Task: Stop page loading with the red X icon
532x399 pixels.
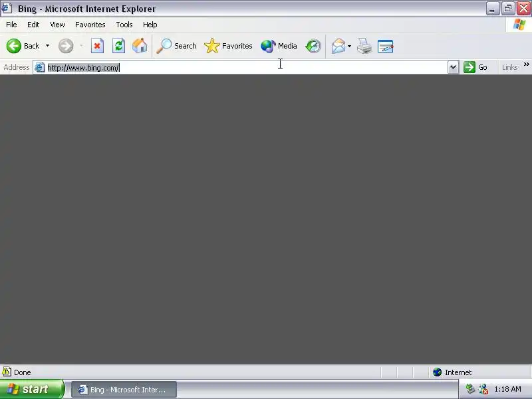Action: pyautogui.click(x=97, y=46)
